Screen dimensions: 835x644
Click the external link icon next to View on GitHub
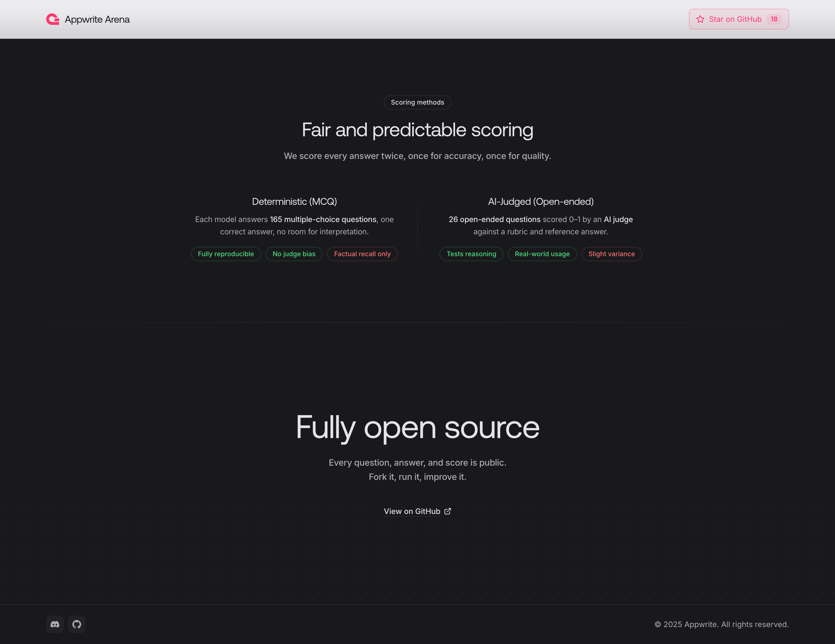(447, 511)
